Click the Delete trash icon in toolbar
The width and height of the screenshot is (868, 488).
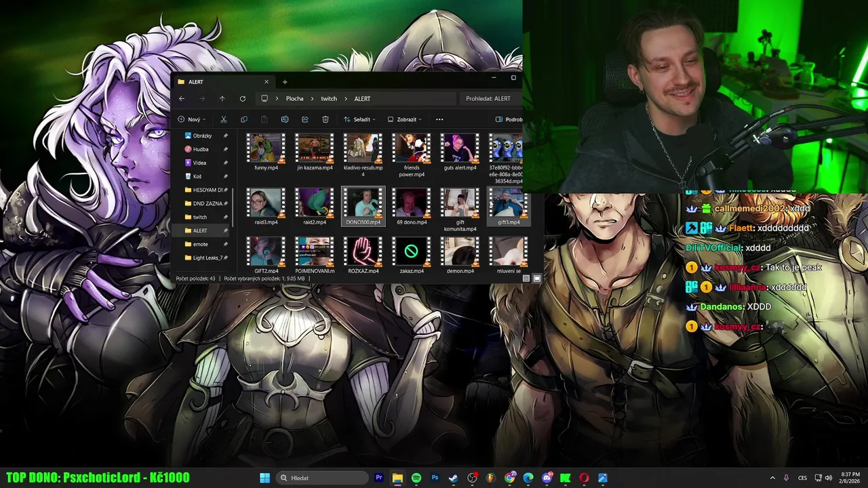tap(325, 119)
